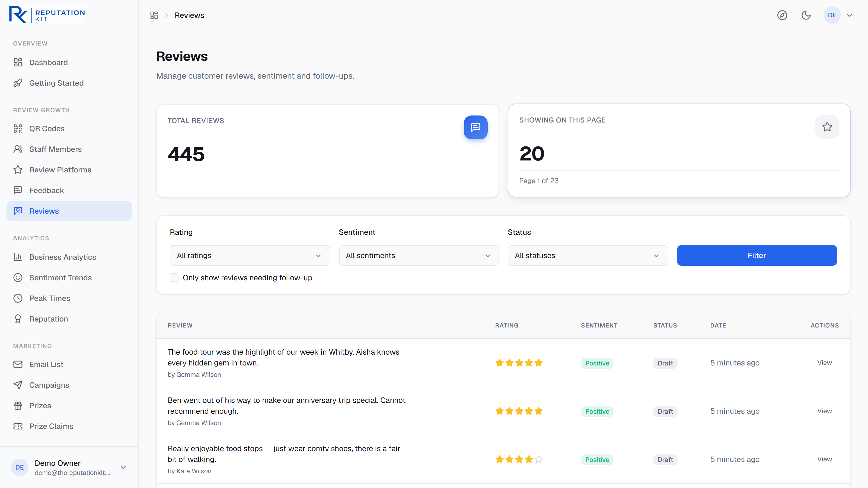Open Getting Started in sidebar

tap(69, 83)
